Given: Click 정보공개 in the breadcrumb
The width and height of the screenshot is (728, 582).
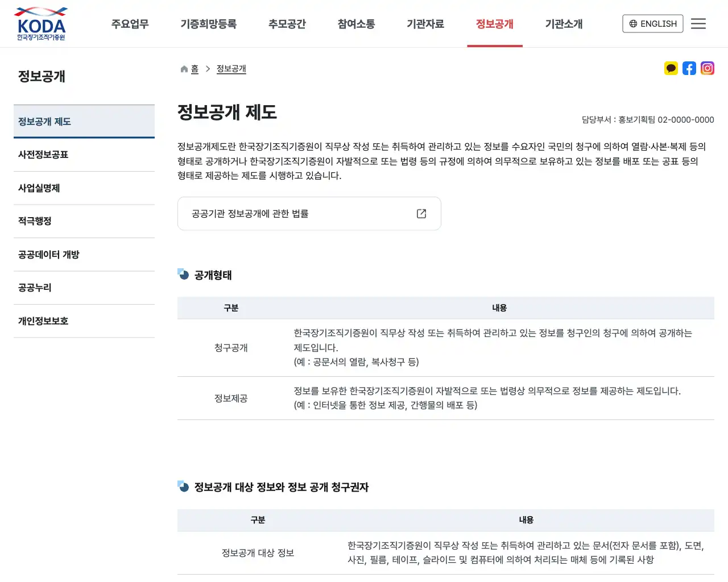Looking at the screenshot, I should click(x=231, y=69).
